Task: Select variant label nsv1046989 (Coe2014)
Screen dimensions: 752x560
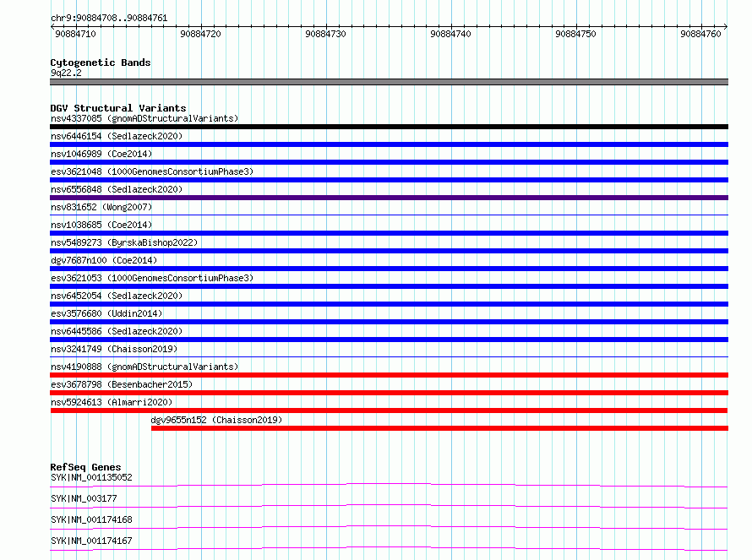Action: pos(101,154)
